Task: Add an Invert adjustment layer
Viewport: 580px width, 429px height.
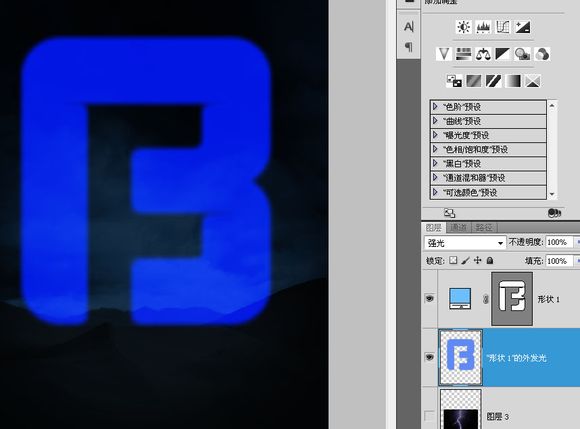Action: [x=454, y=81]
